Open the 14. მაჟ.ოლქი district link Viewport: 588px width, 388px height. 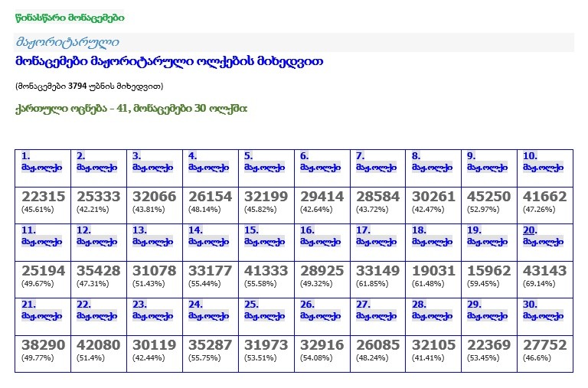pyautogui.click(x=208, y=236)
